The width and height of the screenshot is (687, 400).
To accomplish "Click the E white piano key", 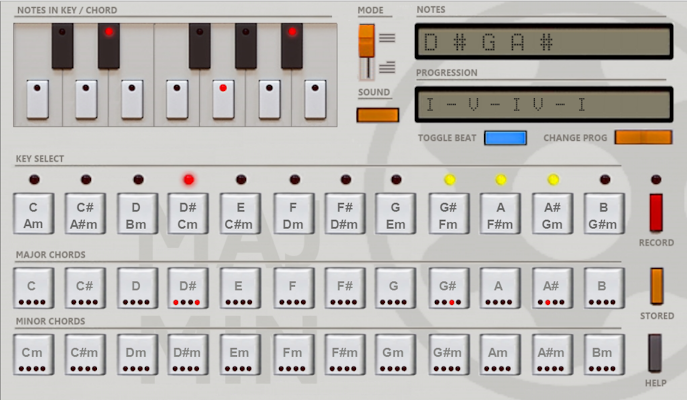I will (x=132, y=99).
